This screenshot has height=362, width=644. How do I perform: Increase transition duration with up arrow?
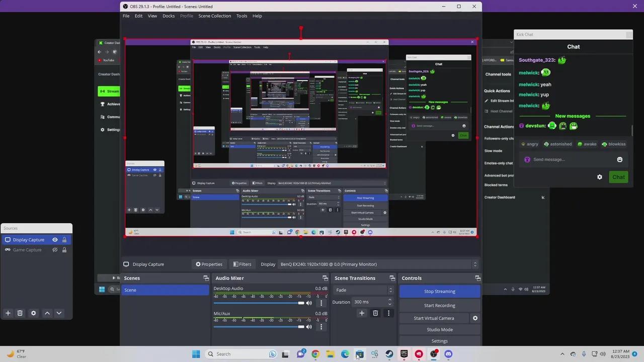click(389, 300)
